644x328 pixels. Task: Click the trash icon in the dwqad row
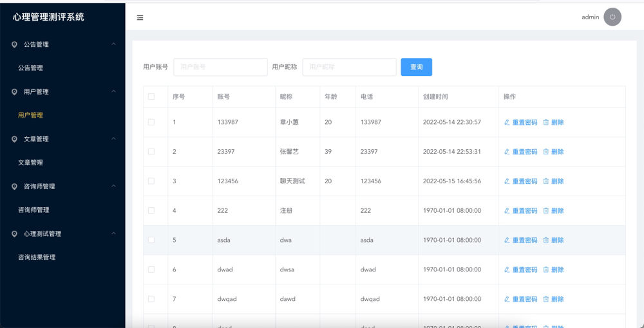tap(546, 299)
